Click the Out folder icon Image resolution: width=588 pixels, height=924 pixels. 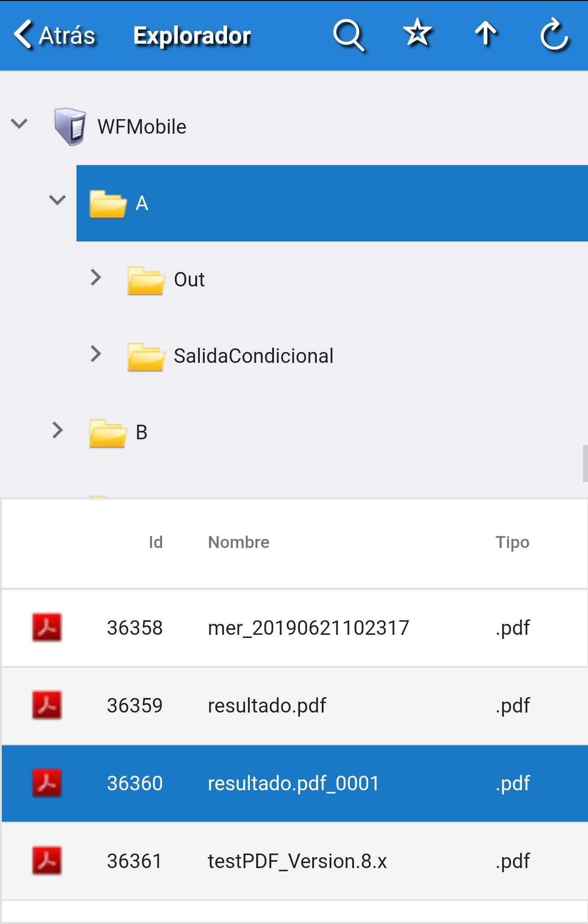click(146, 281)
